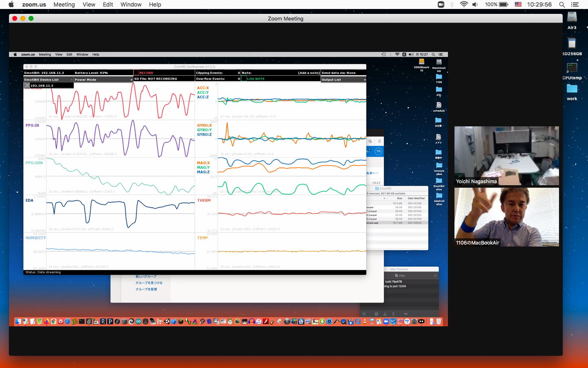Select Yoichi Nagashima's video thumbnail
Viewport: 588px width, 368px height.
pos(507,156)
